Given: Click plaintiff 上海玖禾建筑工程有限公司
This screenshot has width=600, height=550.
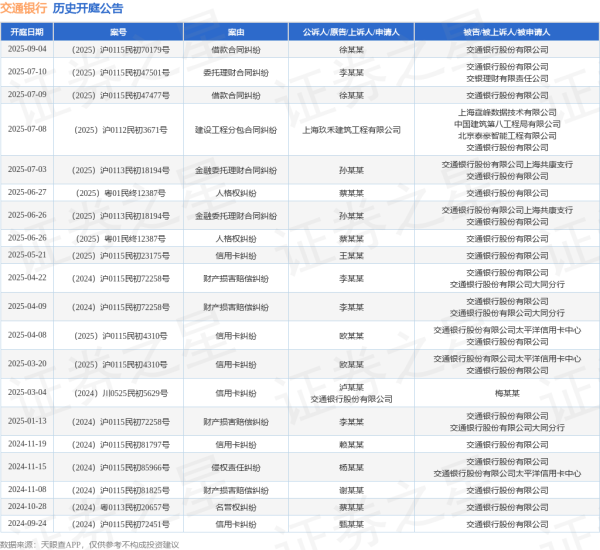Looking at the screenshot, I should pos(350,130).
